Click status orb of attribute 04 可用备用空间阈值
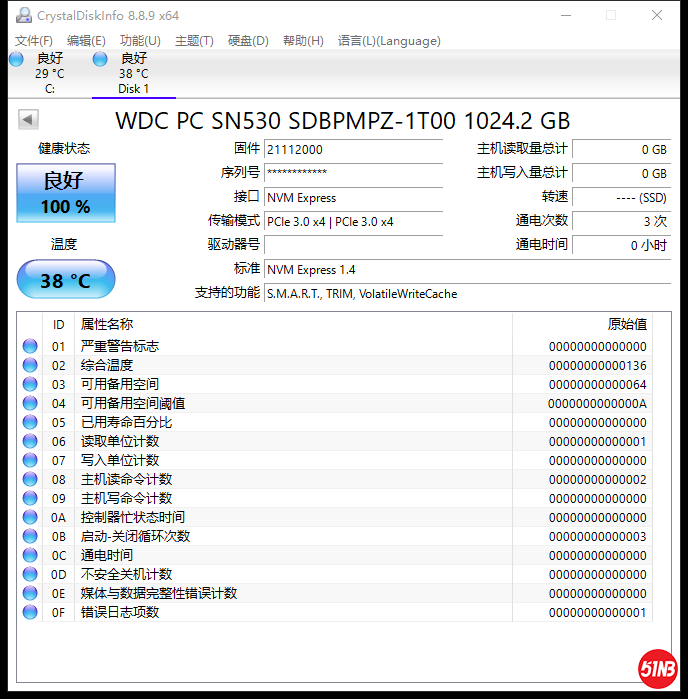The height and width of the screenshot is (699, 688). [x=30, y=403]
